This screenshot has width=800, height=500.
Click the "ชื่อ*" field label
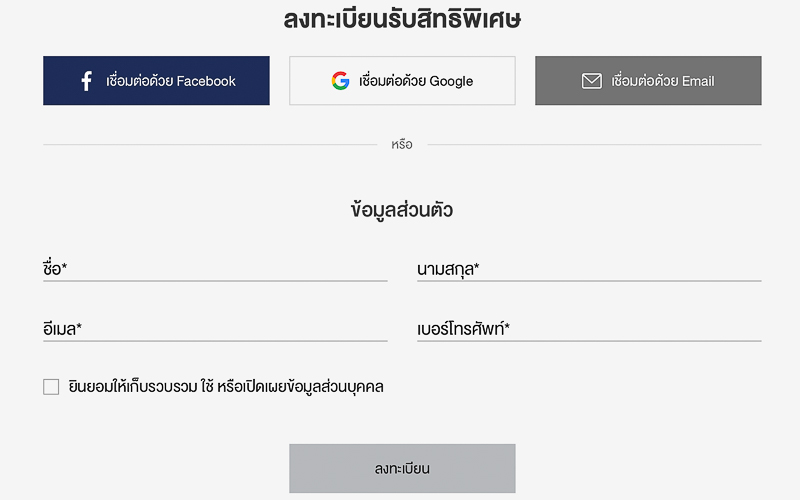[x=55, y=269]
